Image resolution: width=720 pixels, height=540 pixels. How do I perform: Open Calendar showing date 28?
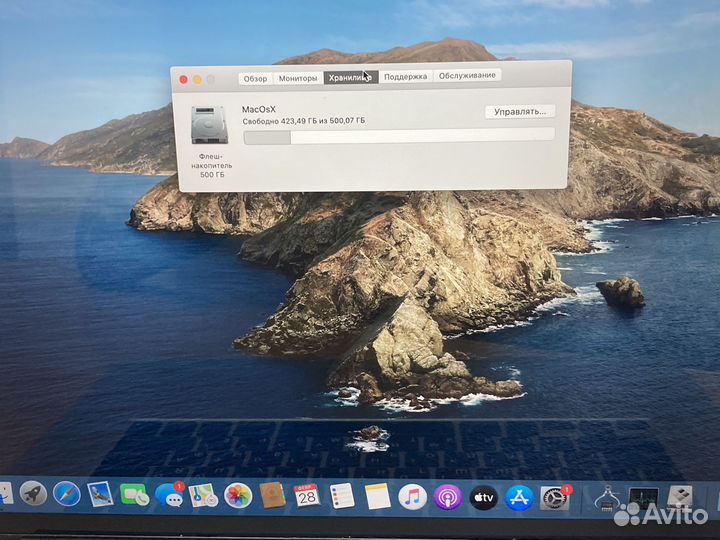pos(306,496)
